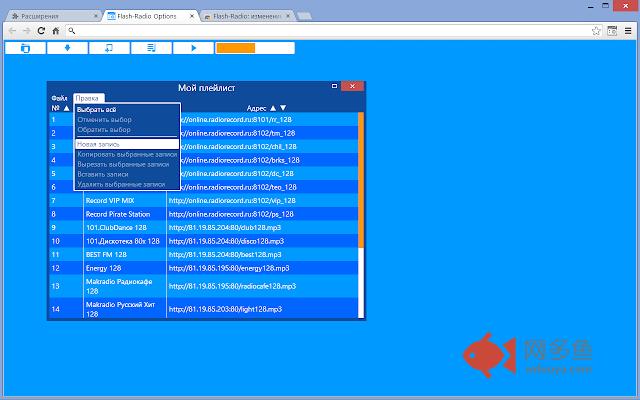
Task: Click the address ending vip_128
Action: (232, 200)
